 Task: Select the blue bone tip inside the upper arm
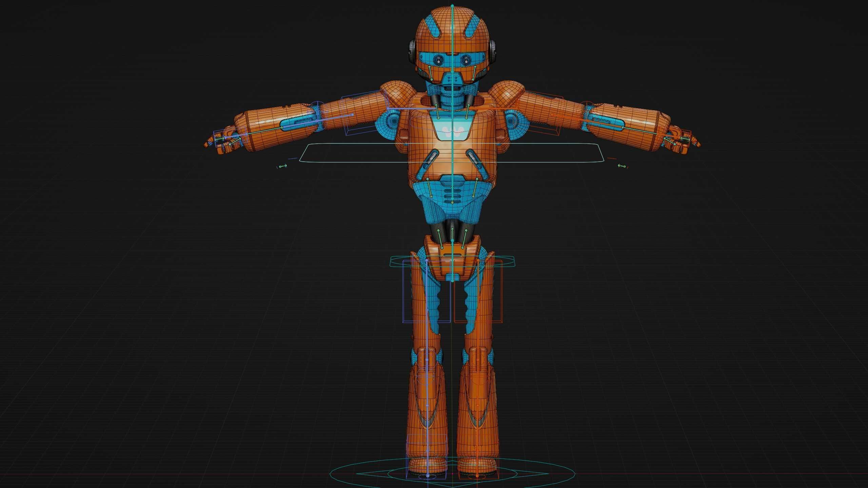[x=353, y=115]
